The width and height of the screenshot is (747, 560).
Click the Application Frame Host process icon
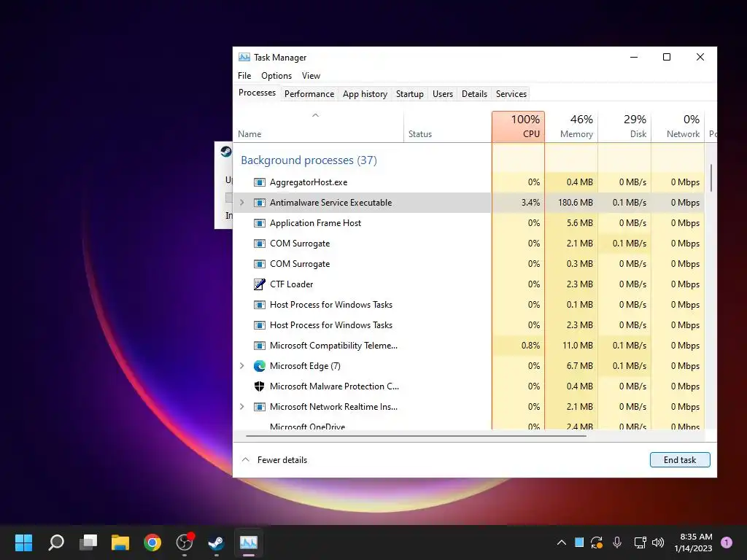point(259,223)
